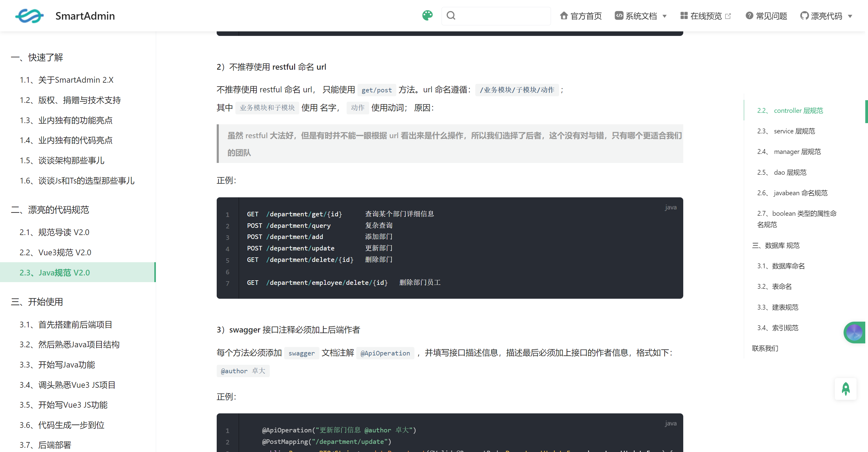Click the round purple floating widget
The width and height of the screenshot is (868, 452).
[x=854, y=333]
